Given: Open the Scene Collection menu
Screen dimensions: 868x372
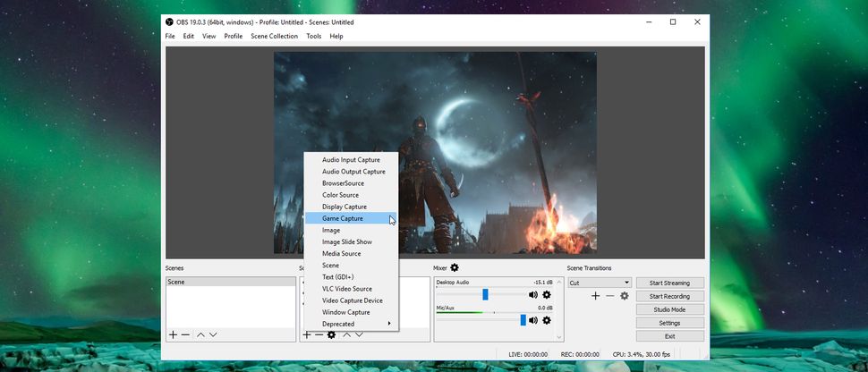Looking at the screenshot, I should [x=274, y=36].
